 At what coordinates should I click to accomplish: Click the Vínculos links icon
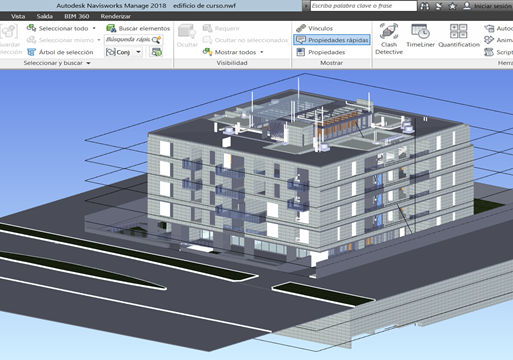(x=301, y=28)
